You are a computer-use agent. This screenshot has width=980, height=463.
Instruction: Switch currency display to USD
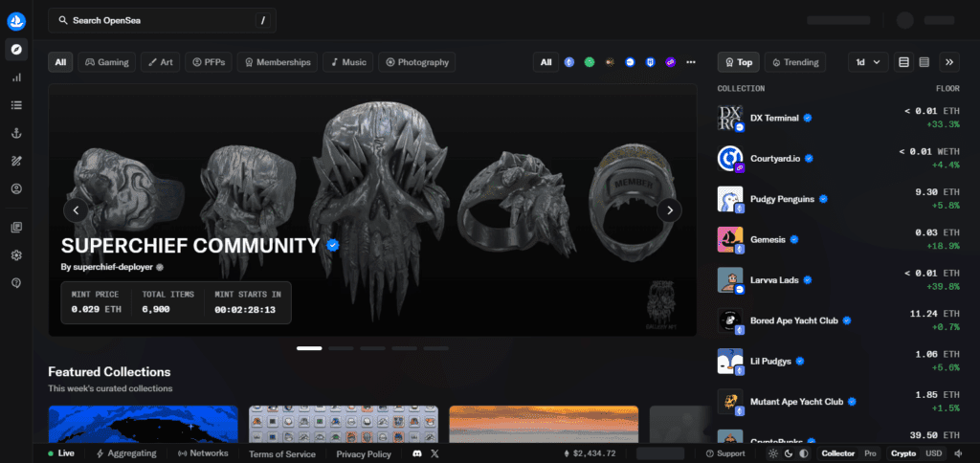pyautogui.click(x=934, y=453)
